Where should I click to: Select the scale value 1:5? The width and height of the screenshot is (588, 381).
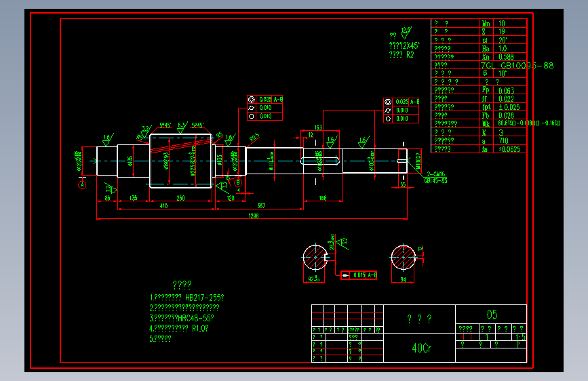520,337
